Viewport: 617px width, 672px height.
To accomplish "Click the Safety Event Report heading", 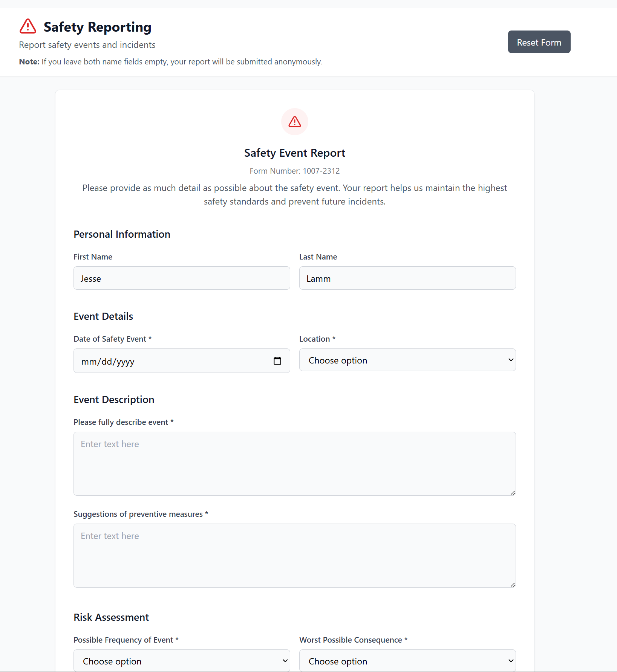I will click(294, 153).
